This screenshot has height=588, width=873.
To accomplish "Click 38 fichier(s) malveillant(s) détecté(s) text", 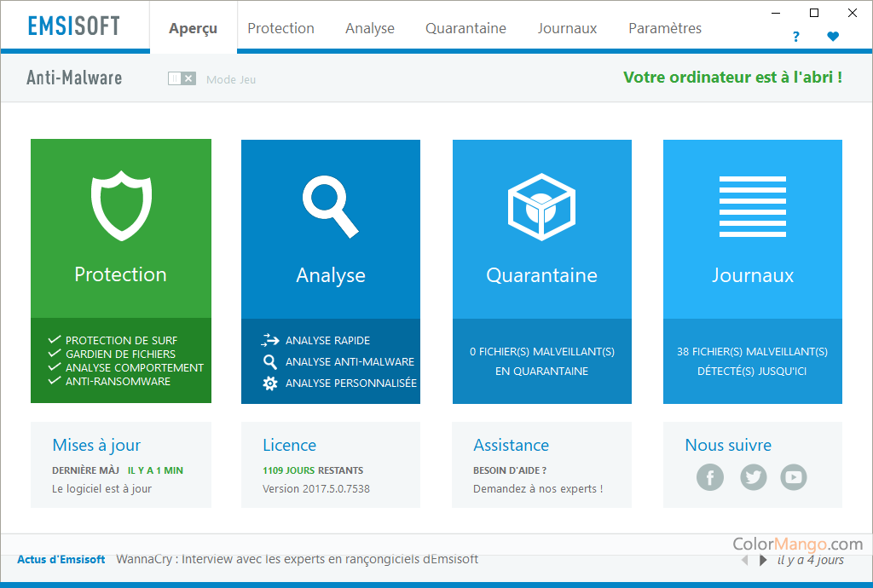I will 752,361.
